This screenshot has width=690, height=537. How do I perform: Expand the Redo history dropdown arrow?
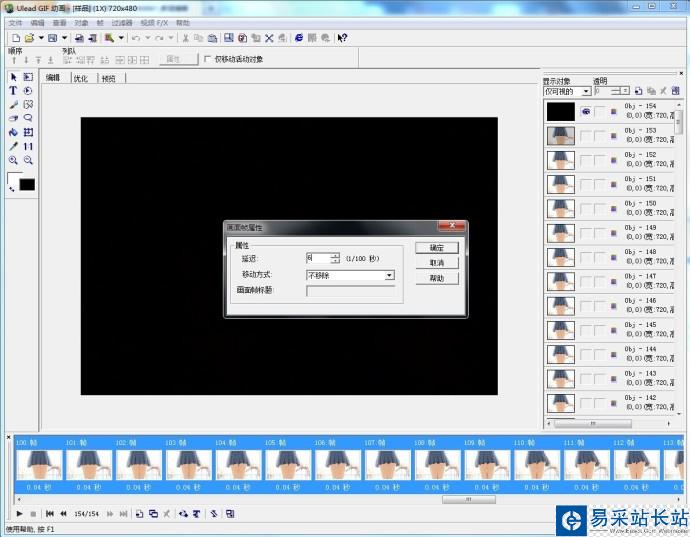[x=171, y=38]
